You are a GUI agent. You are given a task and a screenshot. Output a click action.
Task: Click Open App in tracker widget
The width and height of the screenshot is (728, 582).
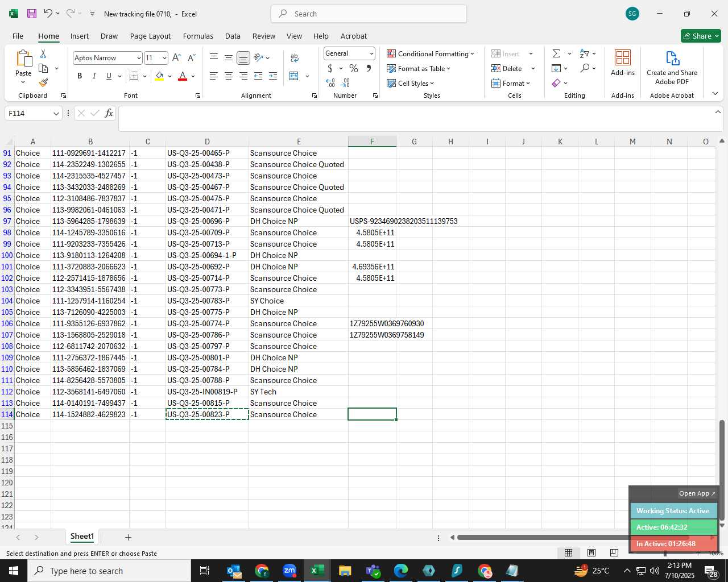coord(697,493)
